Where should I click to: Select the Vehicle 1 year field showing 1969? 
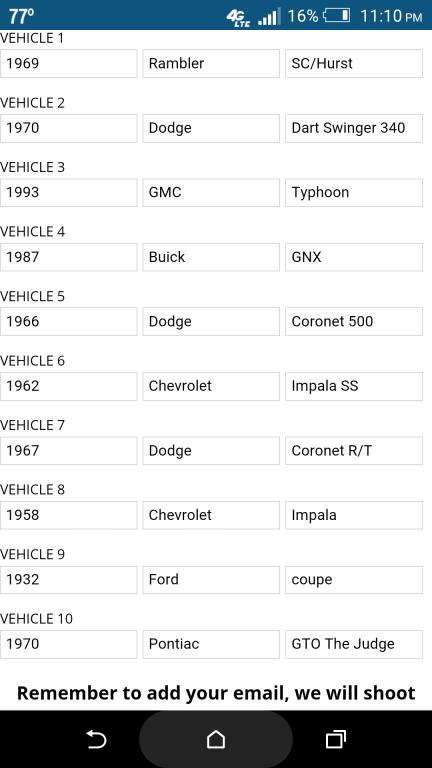point(69,63)
